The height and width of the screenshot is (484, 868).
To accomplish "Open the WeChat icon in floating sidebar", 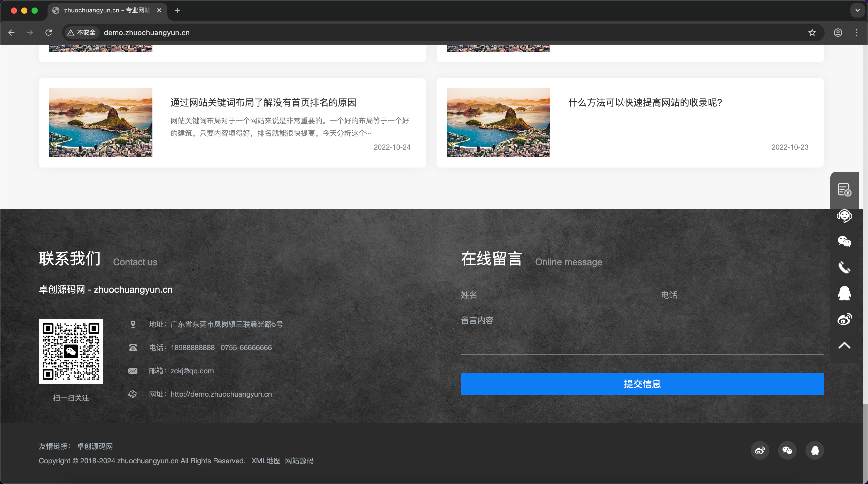I will coord(844,241).
